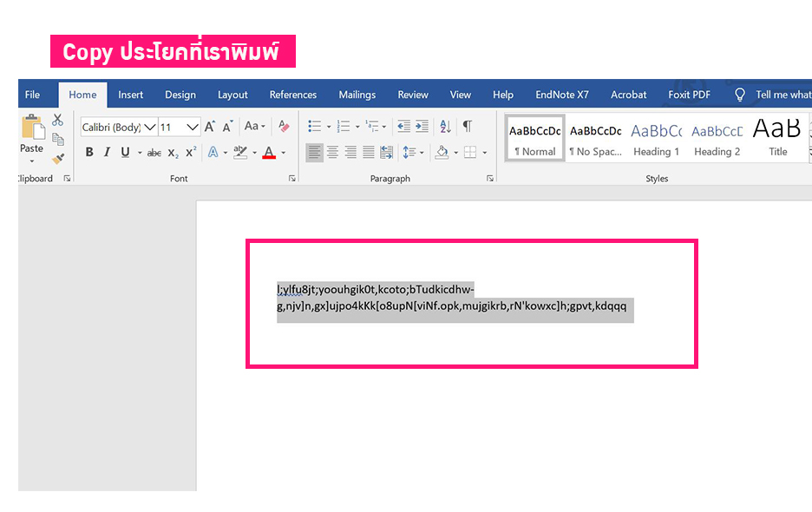Click the Cut scissors icon

[58, 121]
